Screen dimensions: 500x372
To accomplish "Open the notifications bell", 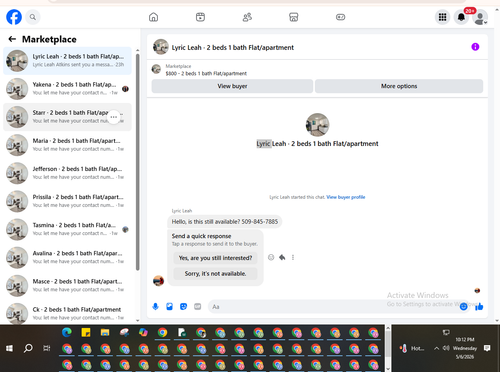I will pos(461,17).
